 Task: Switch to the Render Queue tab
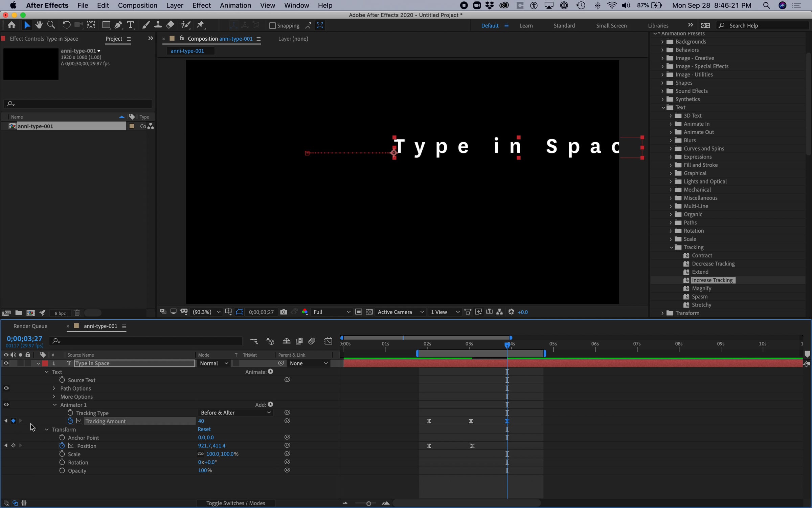30,326
